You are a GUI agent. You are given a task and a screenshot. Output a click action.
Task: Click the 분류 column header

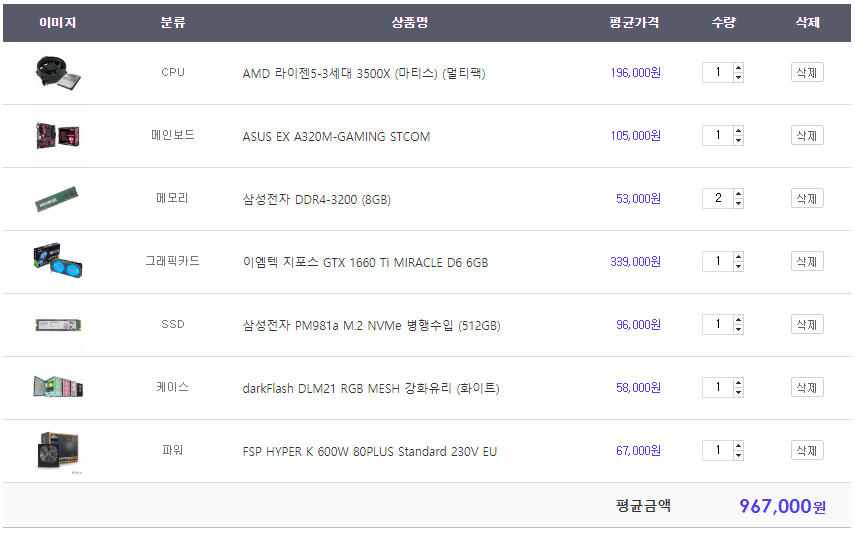(x=173, y=22)
